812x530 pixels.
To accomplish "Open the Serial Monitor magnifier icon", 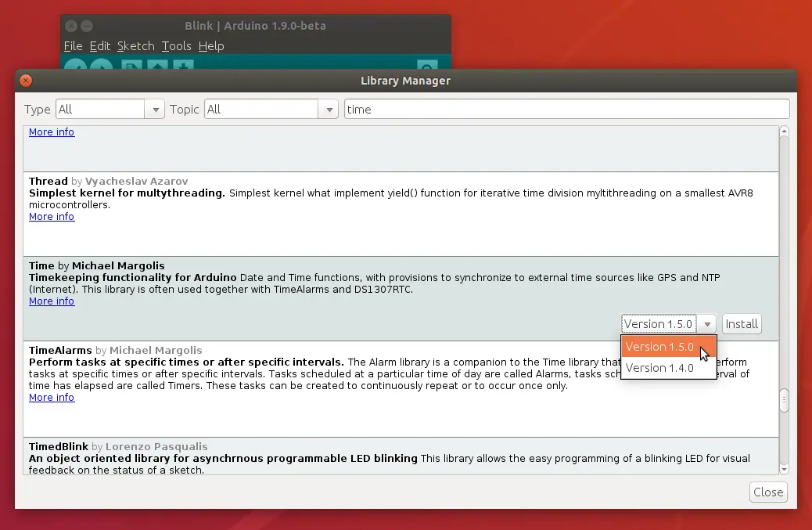I will (426, 67).
